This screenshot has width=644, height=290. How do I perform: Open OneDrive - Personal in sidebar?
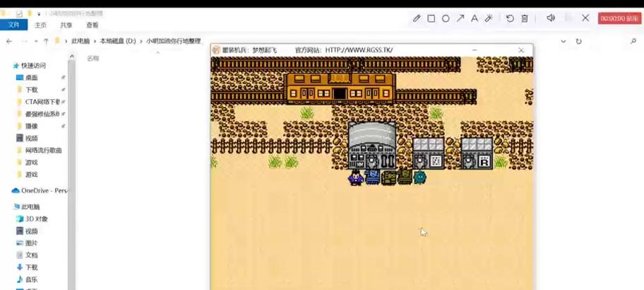click(40, 190)
